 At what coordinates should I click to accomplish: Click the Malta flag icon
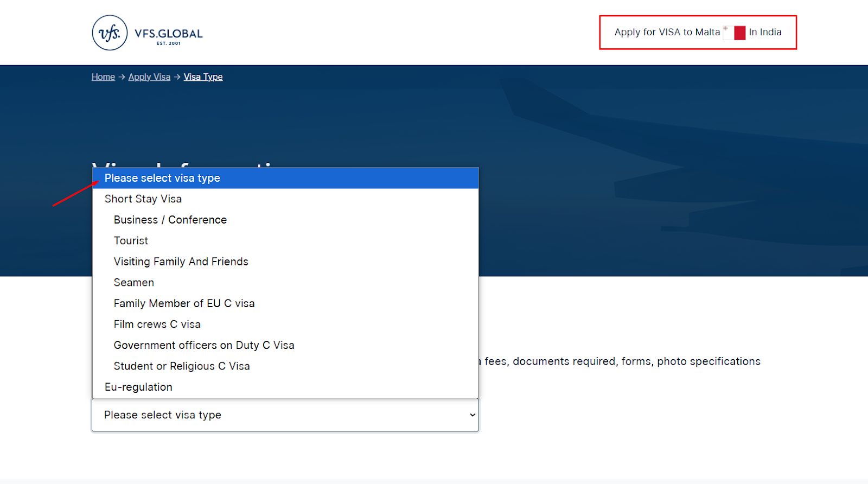pos(735,33)
